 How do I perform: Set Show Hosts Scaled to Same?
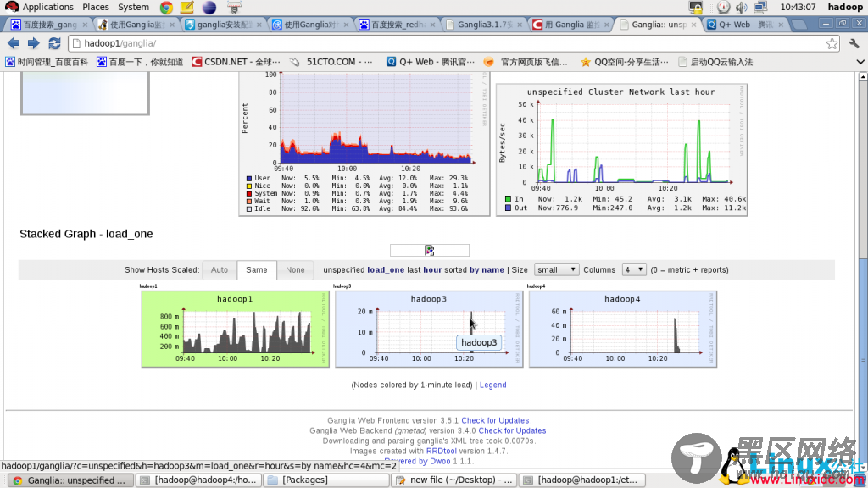pyautogui.click(x=256, y=270)
